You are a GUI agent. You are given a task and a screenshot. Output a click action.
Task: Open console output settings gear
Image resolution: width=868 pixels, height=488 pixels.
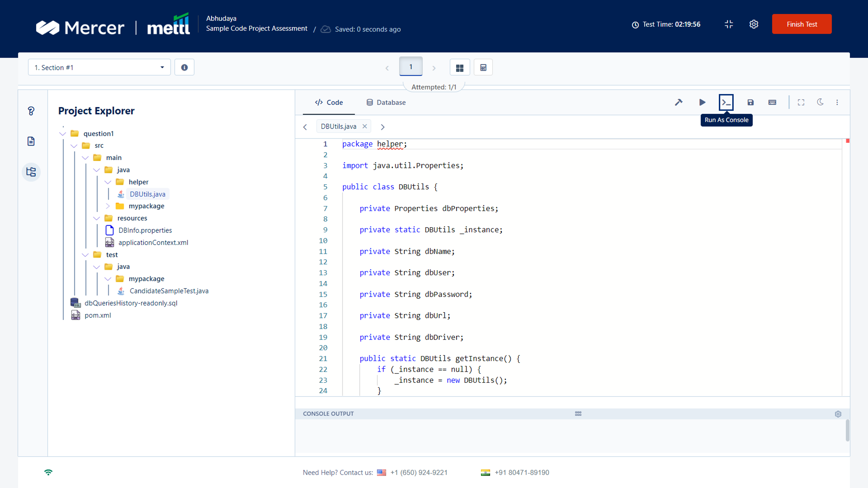click(x=838, y=414)
